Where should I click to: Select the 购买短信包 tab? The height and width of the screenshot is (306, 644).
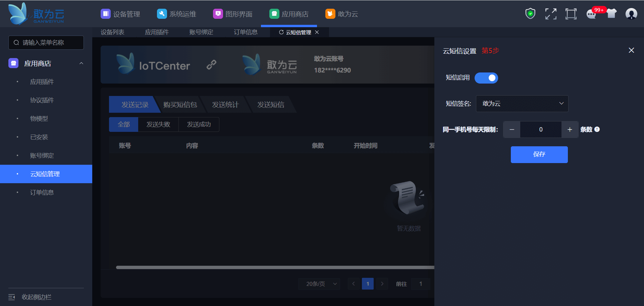pos(180,105)
